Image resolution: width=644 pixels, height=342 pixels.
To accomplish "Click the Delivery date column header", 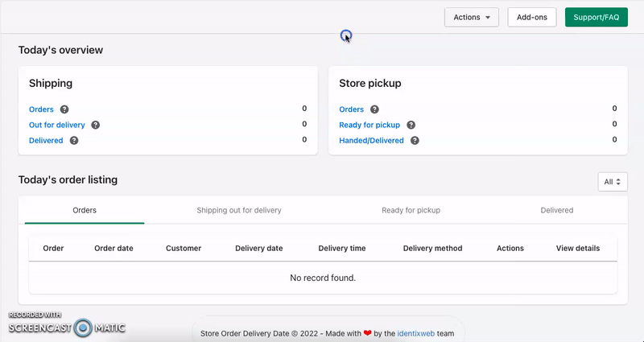I will pyautogui.click(x=258, y=249).
